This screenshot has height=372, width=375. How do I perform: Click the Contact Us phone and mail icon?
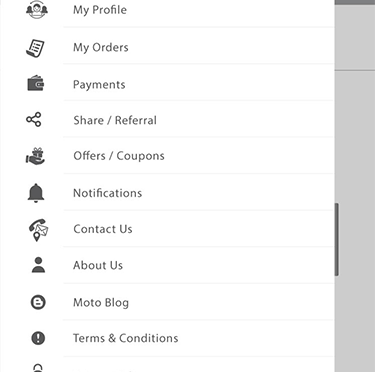(x=38, y=230)
